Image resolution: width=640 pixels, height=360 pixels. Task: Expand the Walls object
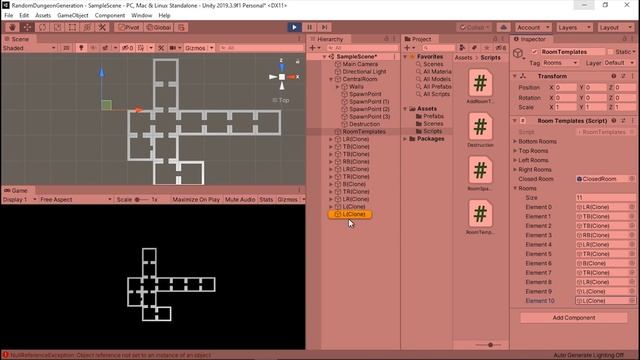coord(338,87)
